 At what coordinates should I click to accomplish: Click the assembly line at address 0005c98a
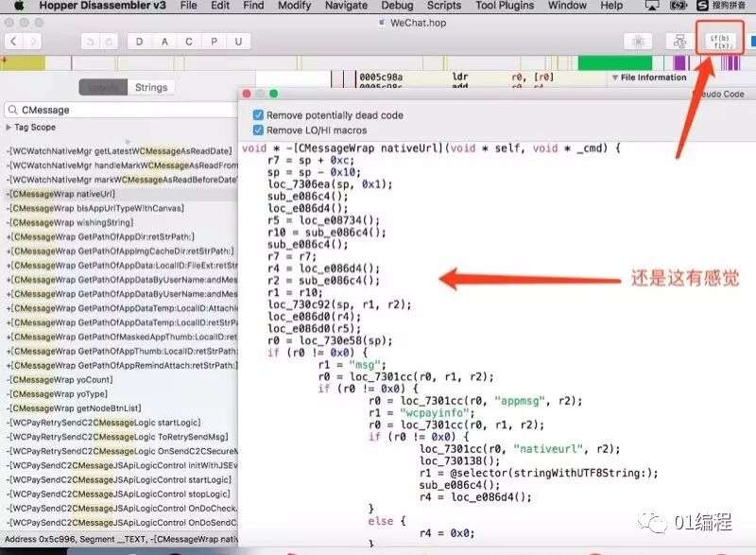click(x=456, y=78)
